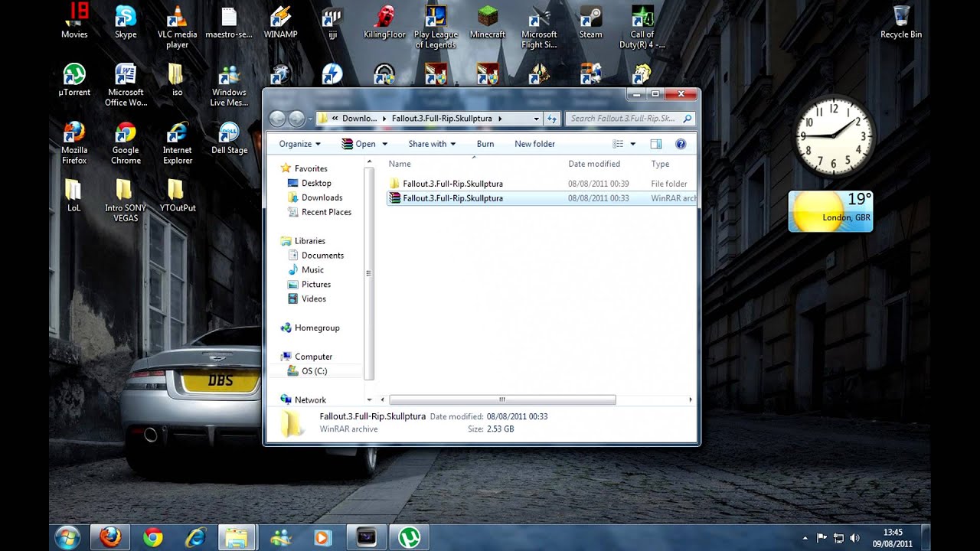Open the Share with menu
Viewport: 980px width, 551px height.
(x=432, y=144)
